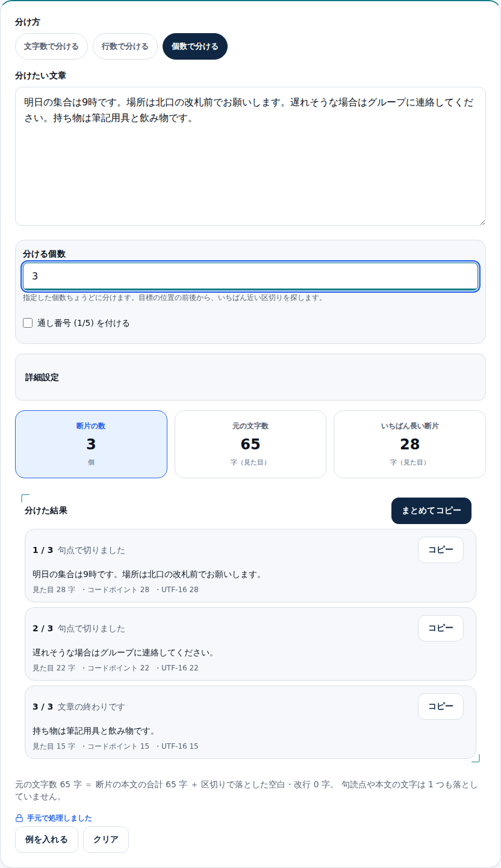Click the 分ける個数 label
The height and width of the screenshot is (868, 501).
tap(45, 254)
